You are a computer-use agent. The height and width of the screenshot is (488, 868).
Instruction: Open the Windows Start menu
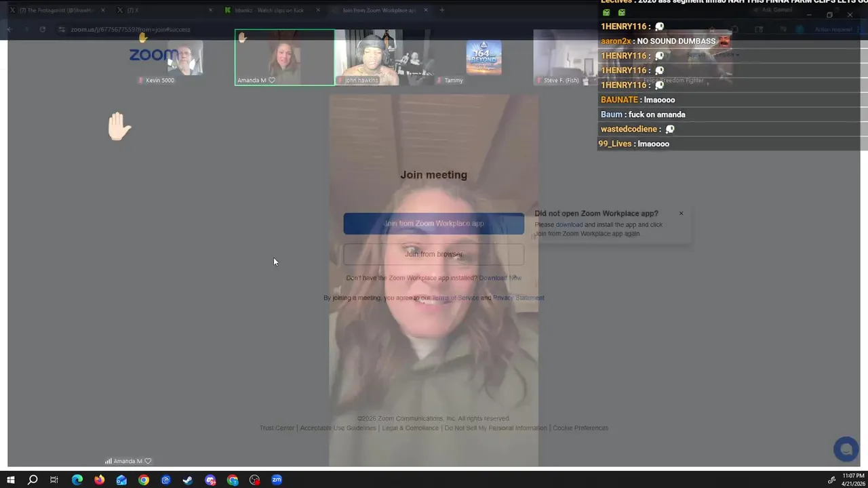coord(10,480)
